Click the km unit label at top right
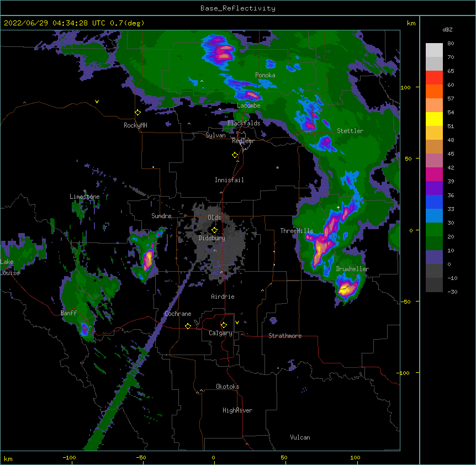 click(411, 23)
